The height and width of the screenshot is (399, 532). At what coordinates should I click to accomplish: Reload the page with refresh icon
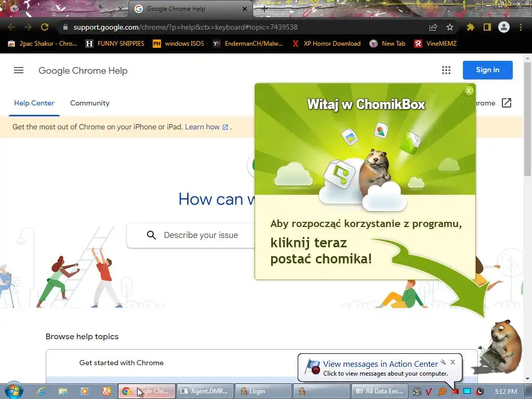[x=45, y=27]
